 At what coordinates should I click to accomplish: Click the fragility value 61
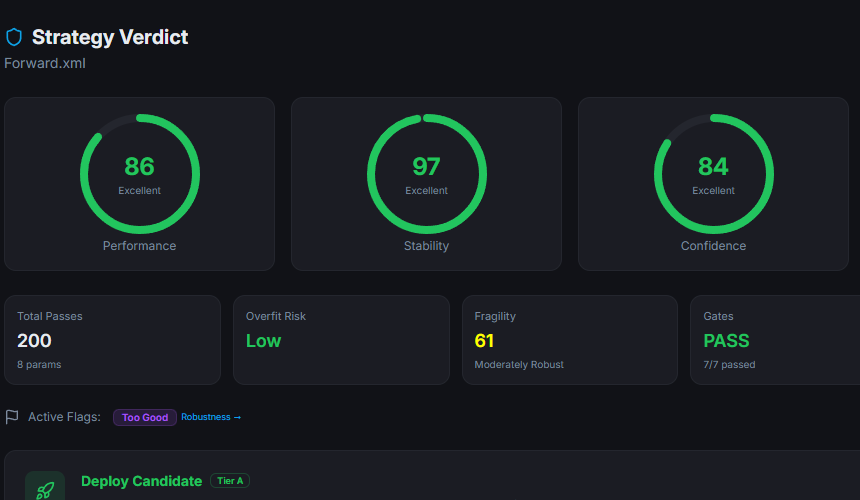pyautogui.click(x=484, y=340)
